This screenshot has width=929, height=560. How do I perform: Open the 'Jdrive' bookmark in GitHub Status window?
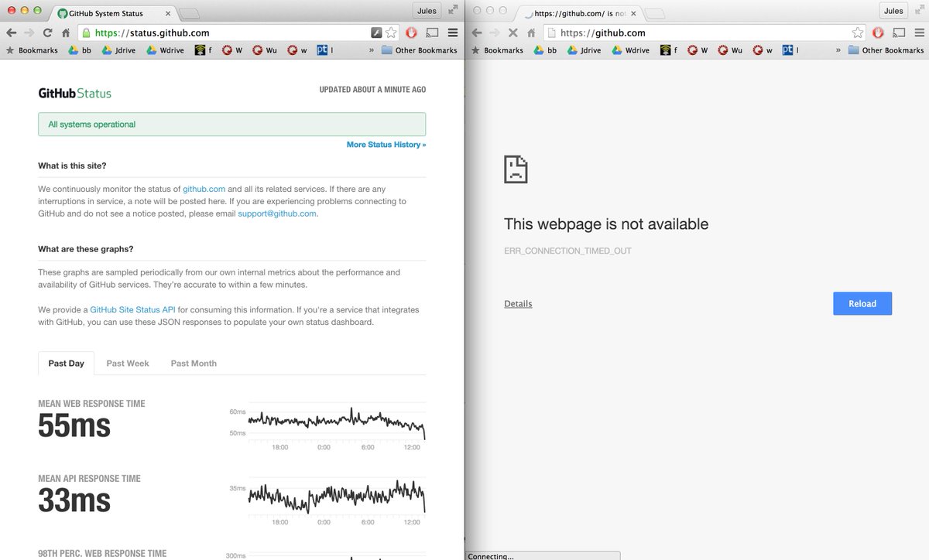coord(118,50)
